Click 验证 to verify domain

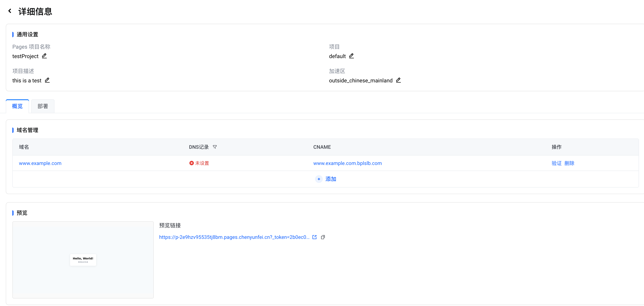[556, 163]
